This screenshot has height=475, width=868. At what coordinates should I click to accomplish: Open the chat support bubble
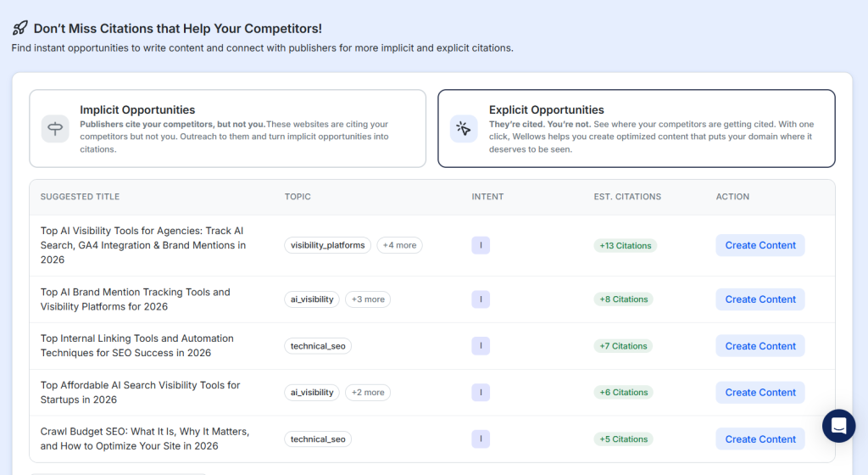tap(838, 426)
